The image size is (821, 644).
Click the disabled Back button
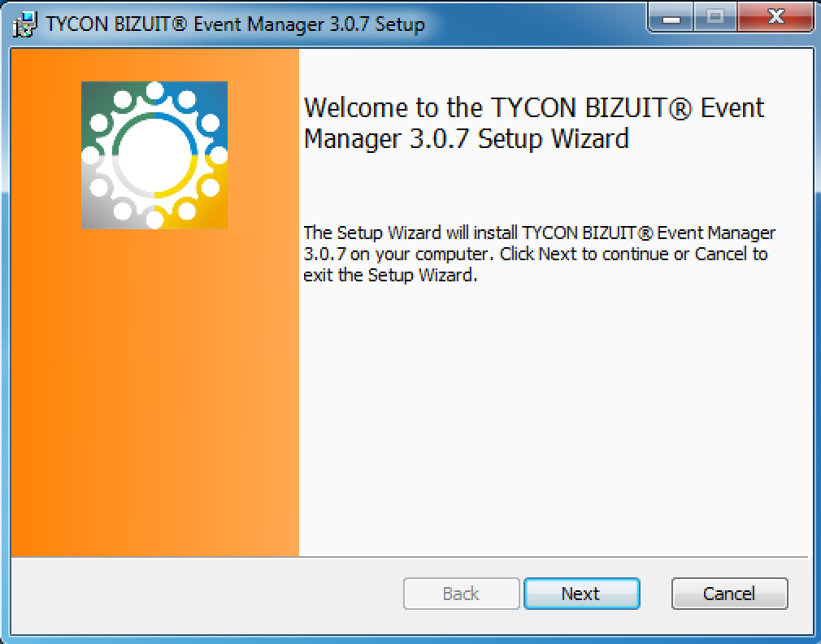(461, 594)
